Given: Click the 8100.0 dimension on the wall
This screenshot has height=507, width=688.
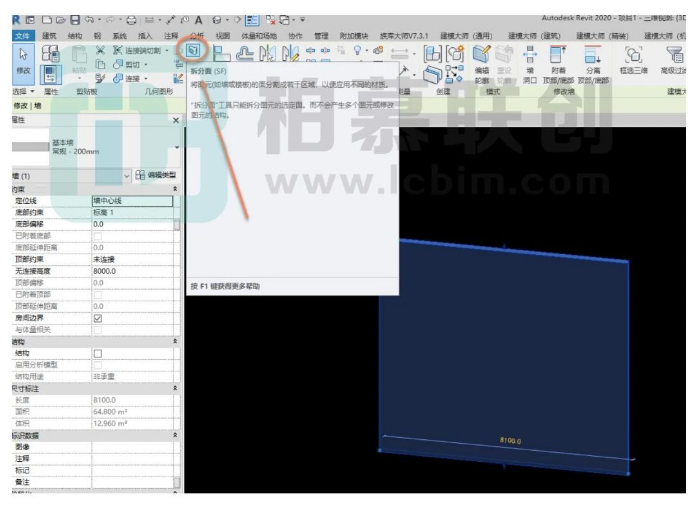Looking at the screenshot, I should click(x=510, y=440).
